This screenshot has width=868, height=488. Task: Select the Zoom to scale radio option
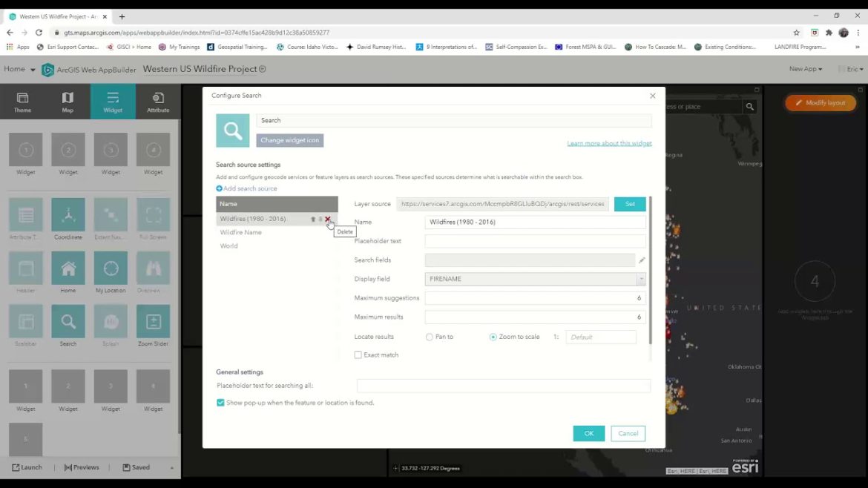(x=493, y=337)
